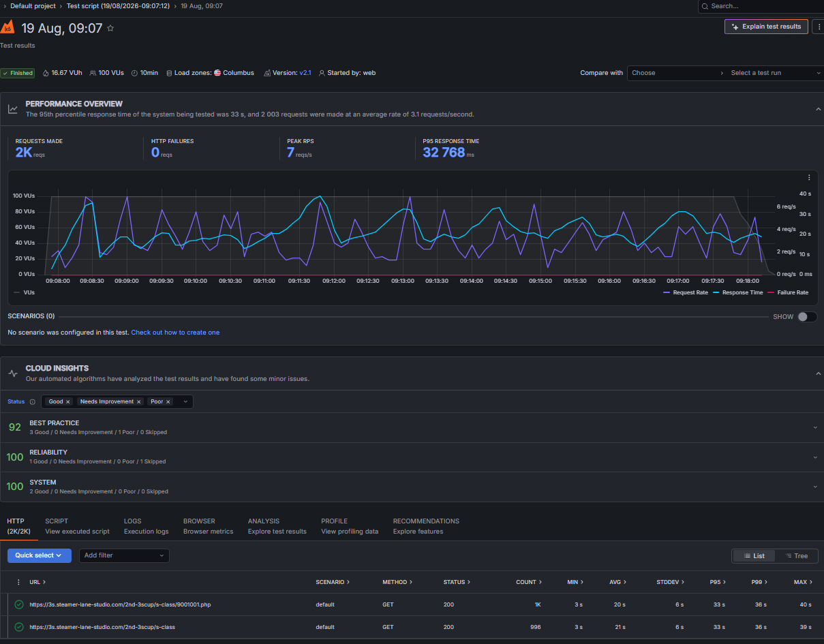
Task: Follow Check out how to create one link
Action: [x=175, y=333]
